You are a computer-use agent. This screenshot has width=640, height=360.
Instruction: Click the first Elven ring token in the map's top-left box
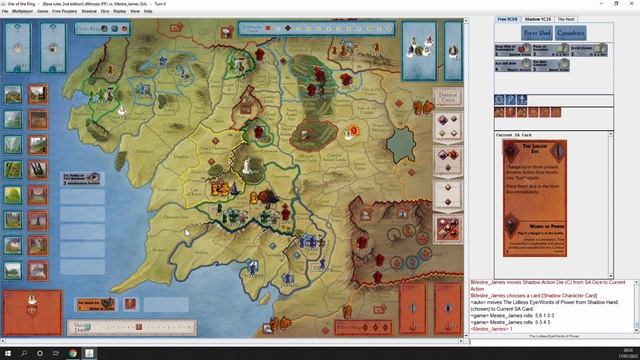click(x=104, y=29)
